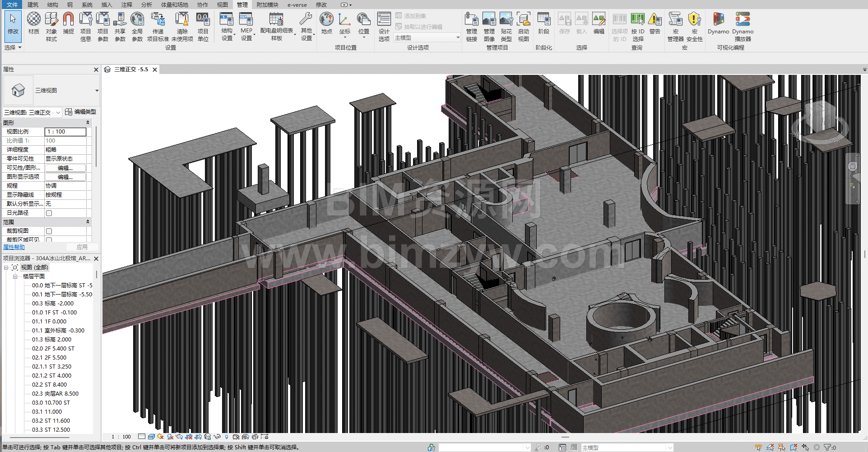The height and width of the screenshot is (452, 868).
Task: Open Manage Links (管理链接)
Action: [x=472, y=27]
